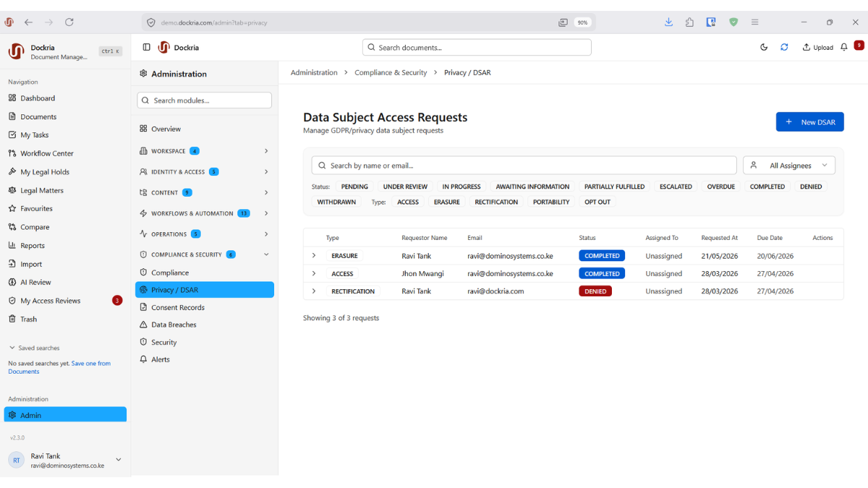Expand IDENTITY & ACCESS section

coord(204,172)
